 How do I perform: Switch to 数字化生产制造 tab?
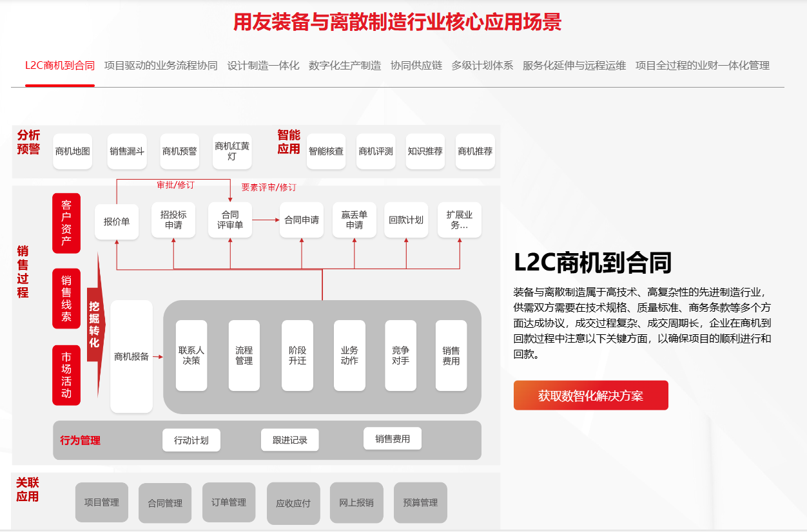point(345,65)
